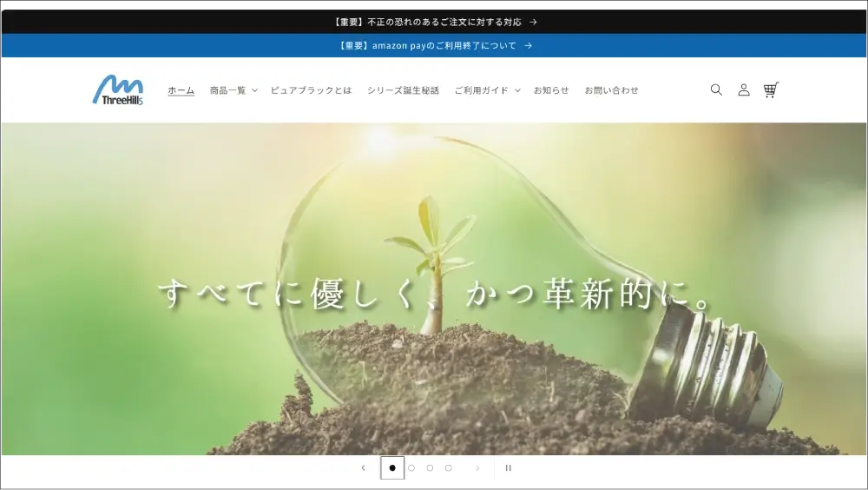This screenshot has width=868, height=490.
Task: Select the third slide dot
Action: (430, 467)
